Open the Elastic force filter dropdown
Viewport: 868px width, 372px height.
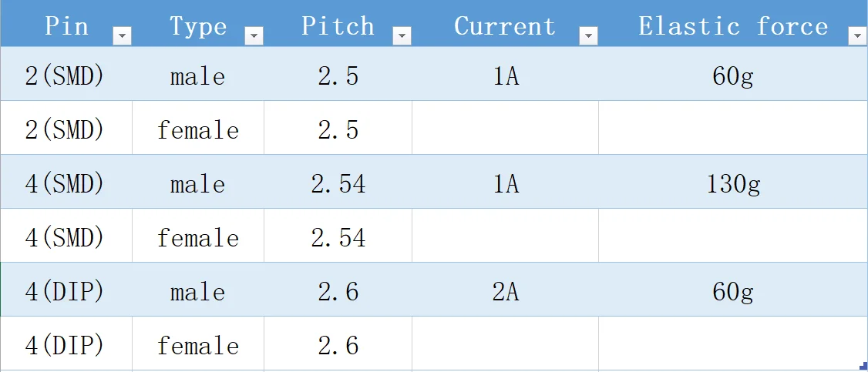[x=857, y=35]
